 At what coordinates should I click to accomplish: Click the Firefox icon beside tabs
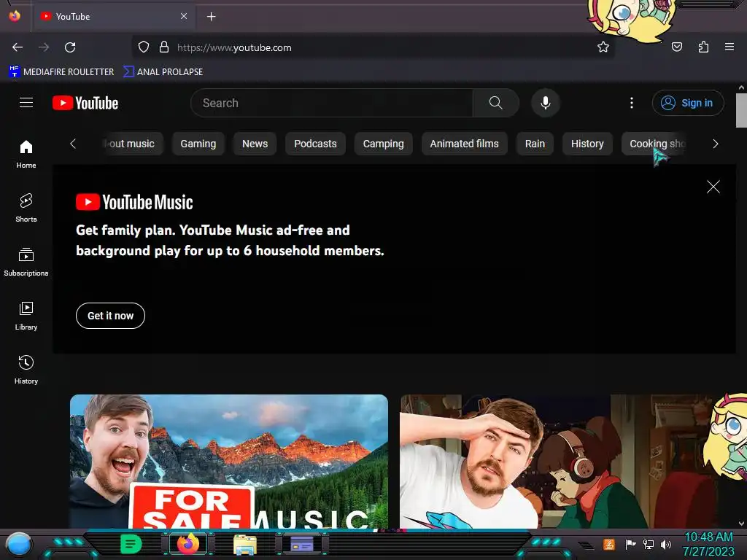click(15, 16)
